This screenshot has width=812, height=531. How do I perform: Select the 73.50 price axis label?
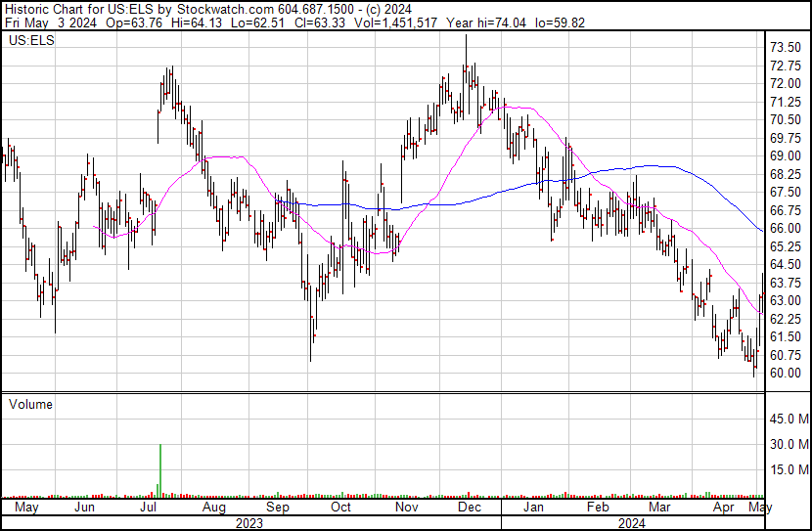(x=787, y=48)
